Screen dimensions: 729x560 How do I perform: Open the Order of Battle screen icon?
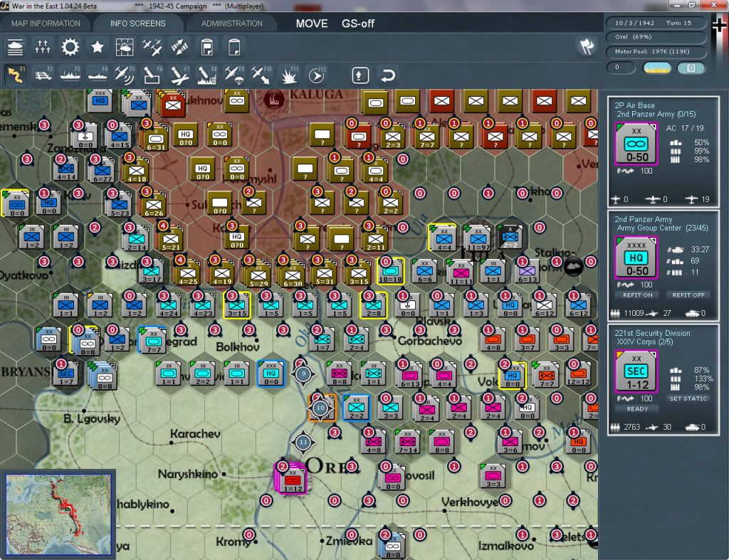pos(16,47)
